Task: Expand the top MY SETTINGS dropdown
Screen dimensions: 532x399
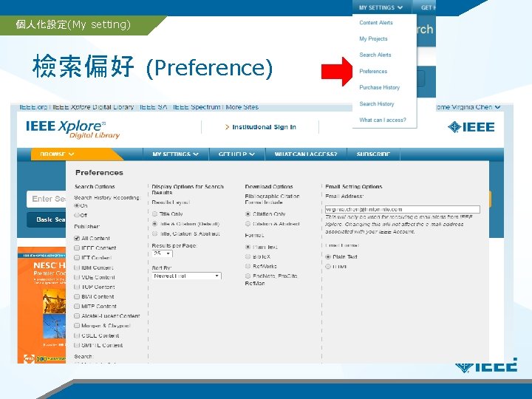Action: [381, 7]
